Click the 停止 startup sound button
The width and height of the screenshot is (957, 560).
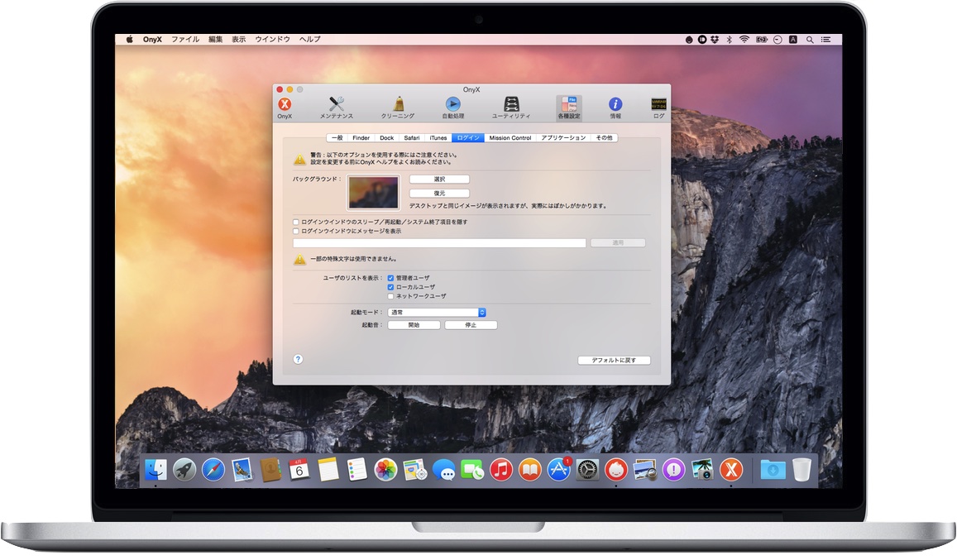[x=471, y=325]
